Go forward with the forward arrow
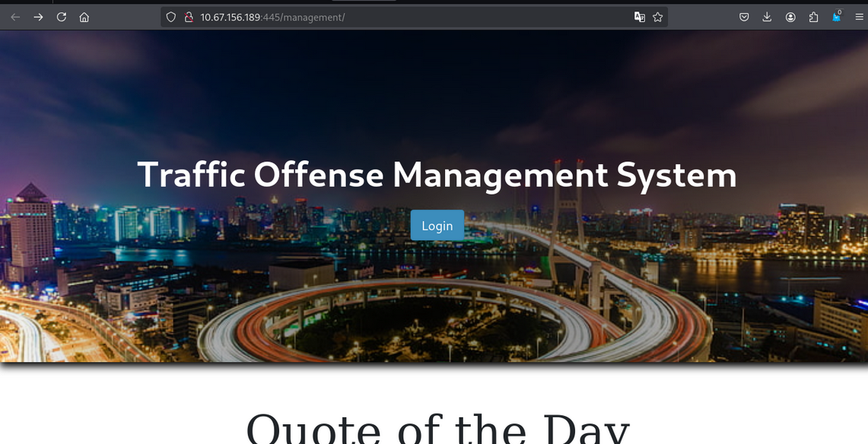868x444 pixels. (38, 17)
